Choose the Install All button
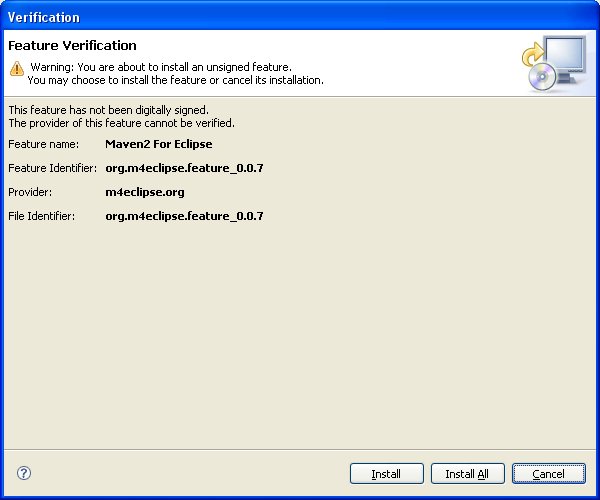This screenshot has height=500, width=600. pyautogui.click(x=467, y=474)
